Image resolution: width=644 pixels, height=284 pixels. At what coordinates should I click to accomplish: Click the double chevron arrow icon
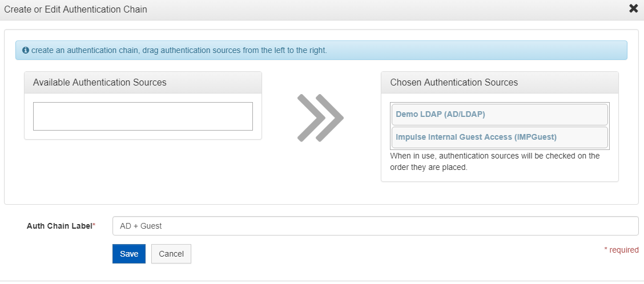pyautogui.click(x=320, y=118)
